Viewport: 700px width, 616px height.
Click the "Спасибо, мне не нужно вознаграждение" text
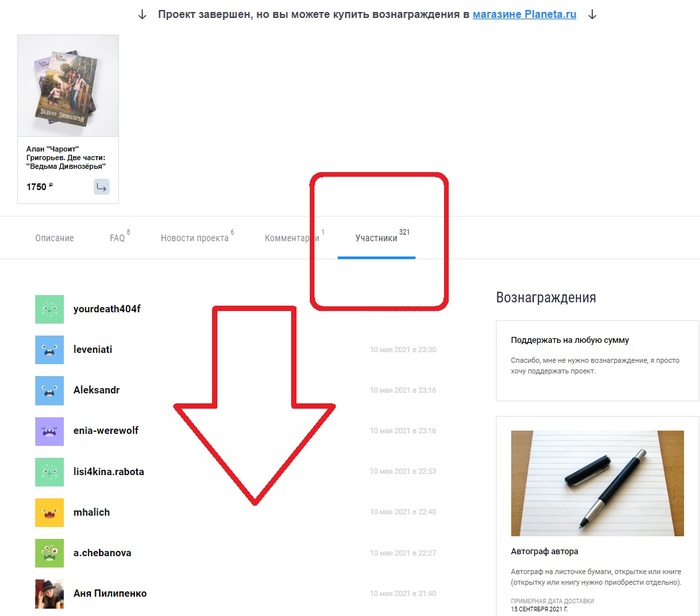[x=595, y=366]
